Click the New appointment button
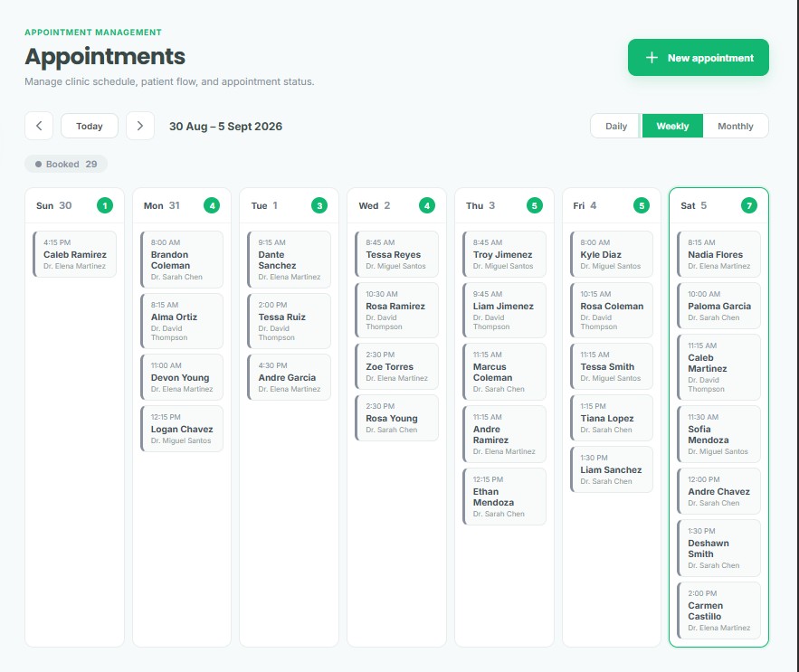799x672 pixels. (x=698, y=58)
